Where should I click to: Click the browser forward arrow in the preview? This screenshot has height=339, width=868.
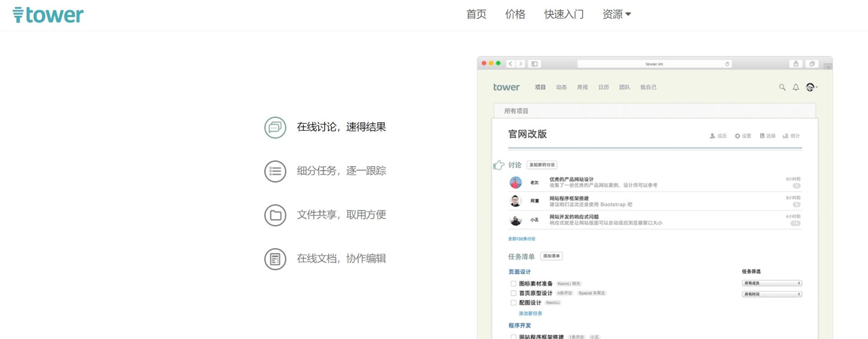pyautogui.click(x=521, y=64)
